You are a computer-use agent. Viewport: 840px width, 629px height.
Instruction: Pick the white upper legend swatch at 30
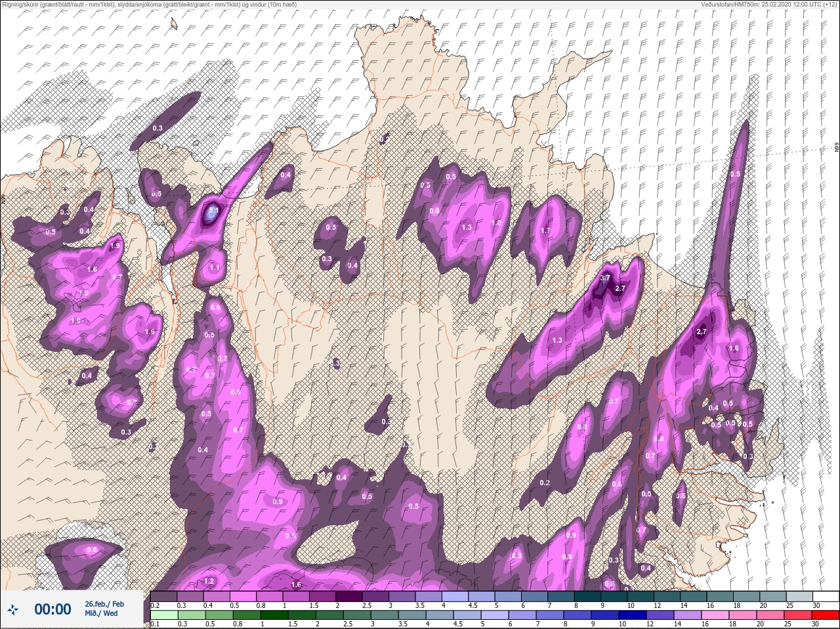tap(826, 596)
